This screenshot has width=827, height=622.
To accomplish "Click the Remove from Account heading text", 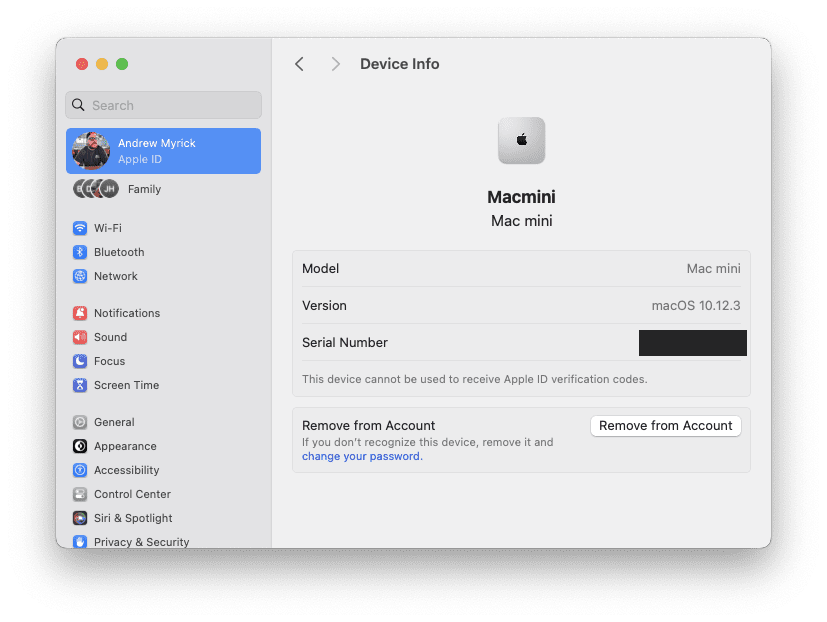I will pyautogui.click(x=369, y=426).
